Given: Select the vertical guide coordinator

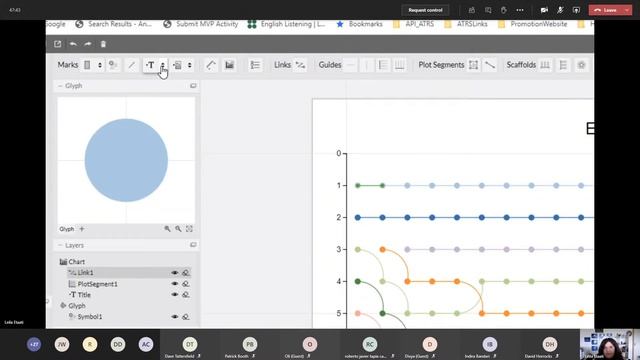Looking at the screenshot, I should (x=400, y=65).
